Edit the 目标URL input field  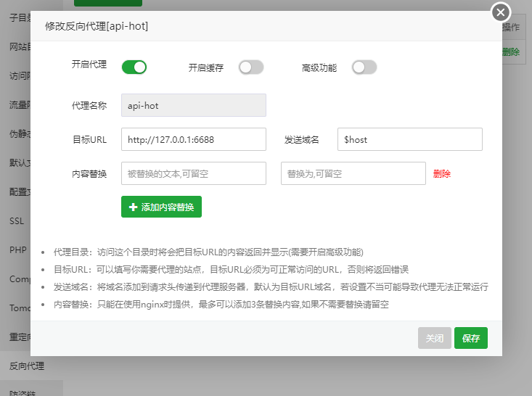pyautogui.click(x=194, y=139)
